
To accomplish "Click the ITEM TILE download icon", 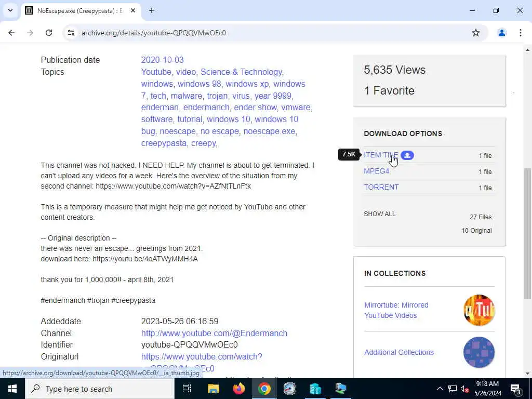I will [x=407, y=155].
